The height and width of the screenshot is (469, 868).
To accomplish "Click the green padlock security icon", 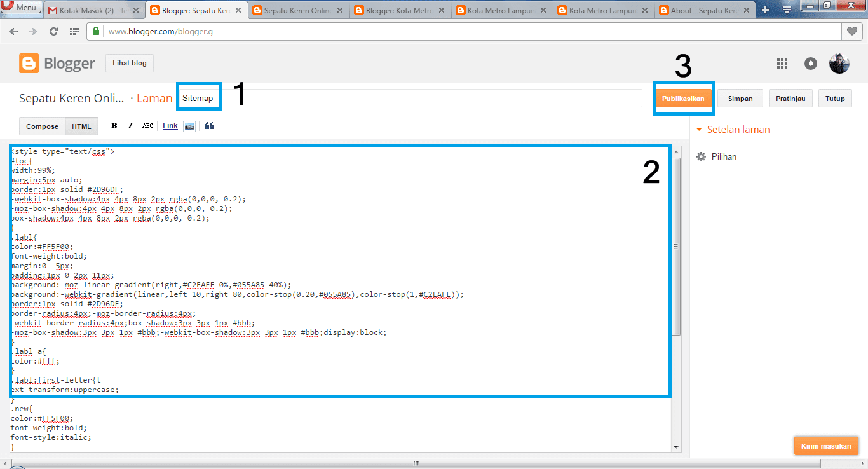I will pyautogui.click(x=96, y=31).
